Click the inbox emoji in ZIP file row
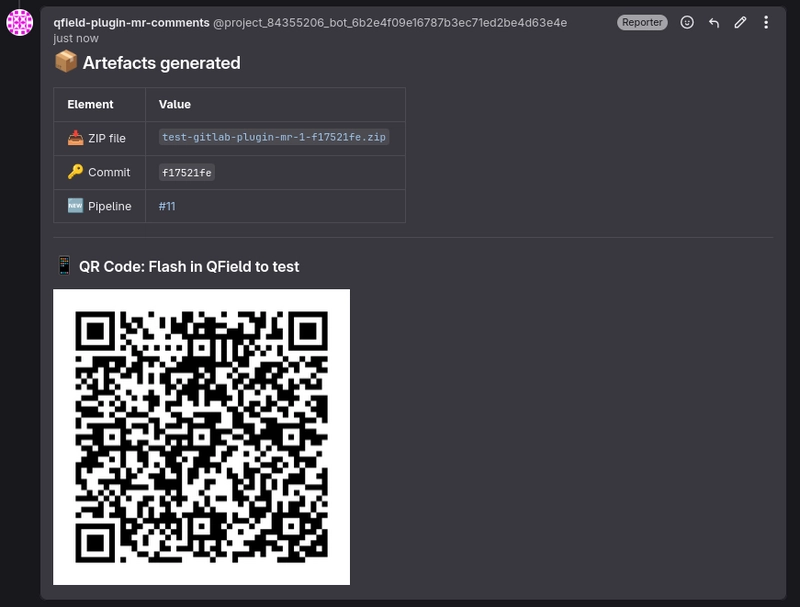Viewport: 800px width, 607px height. [x=75, y=138]
